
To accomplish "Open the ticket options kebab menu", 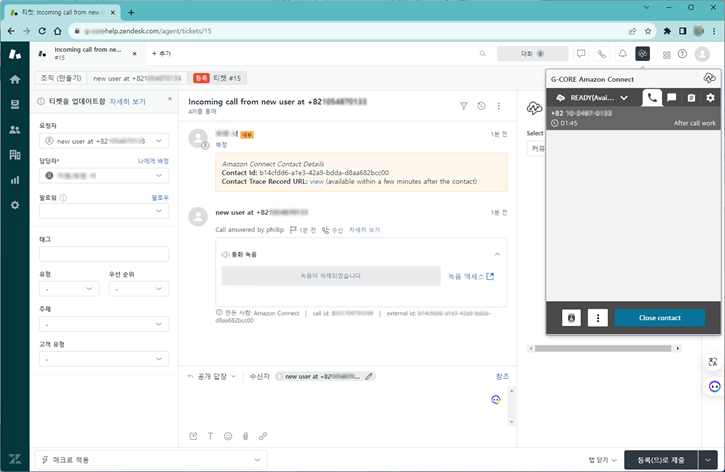I will (x=498, y=106).
